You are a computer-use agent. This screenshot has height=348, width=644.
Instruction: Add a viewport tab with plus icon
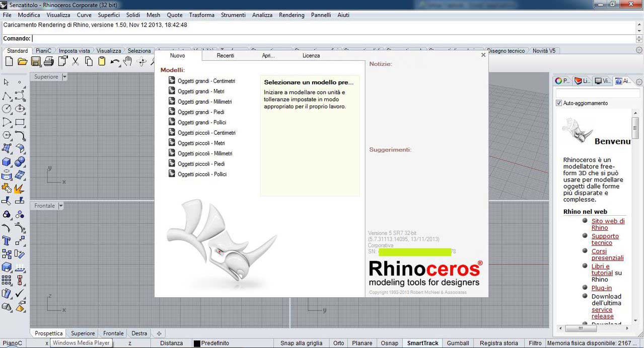(159, 333)
